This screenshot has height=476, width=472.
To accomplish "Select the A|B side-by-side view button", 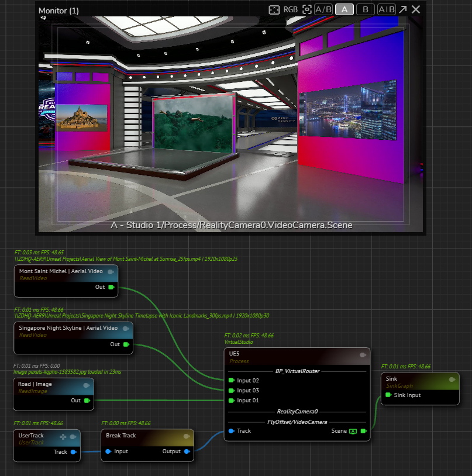I will 386,9.
